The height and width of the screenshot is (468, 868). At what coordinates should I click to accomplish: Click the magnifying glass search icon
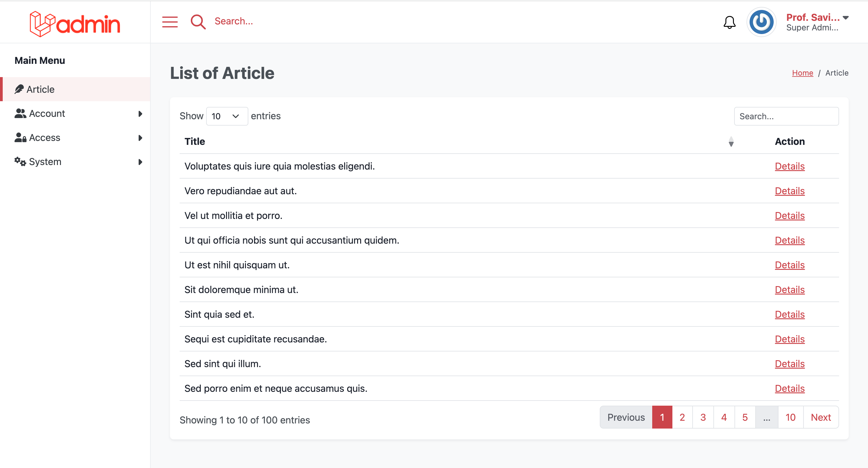198,22
